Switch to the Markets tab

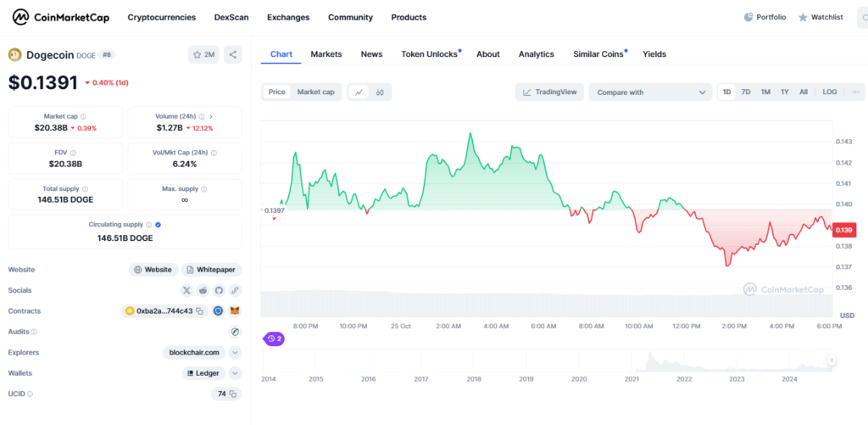pos(326,54)
